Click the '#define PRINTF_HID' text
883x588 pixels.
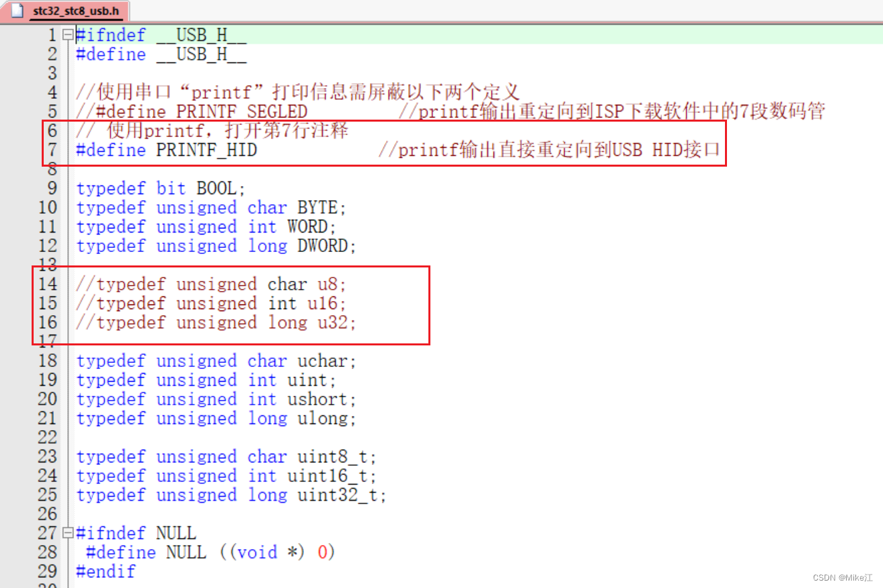[166, 150]
